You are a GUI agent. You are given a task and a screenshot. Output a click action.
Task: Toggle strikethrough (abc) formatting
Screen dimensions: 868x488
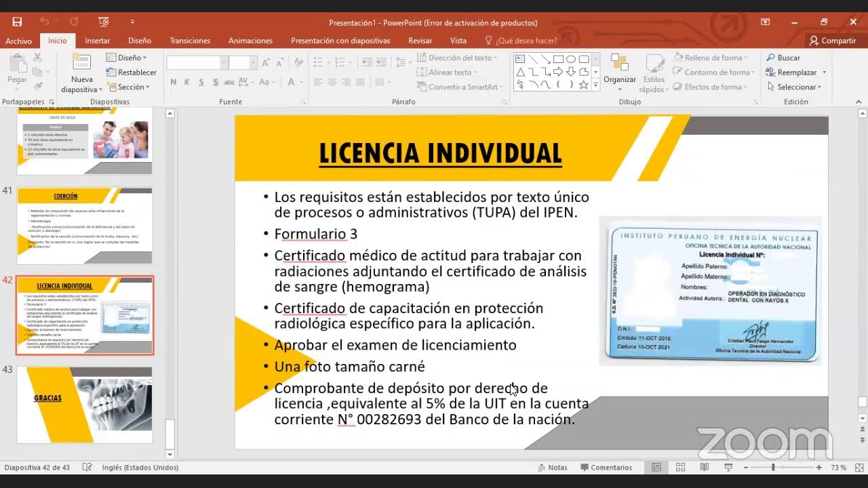(230, 82)
